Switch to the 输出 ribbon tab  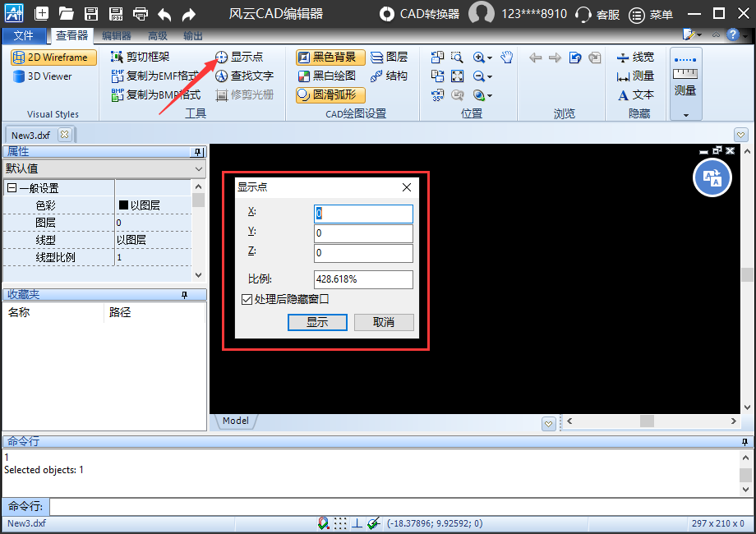point(193,35)
